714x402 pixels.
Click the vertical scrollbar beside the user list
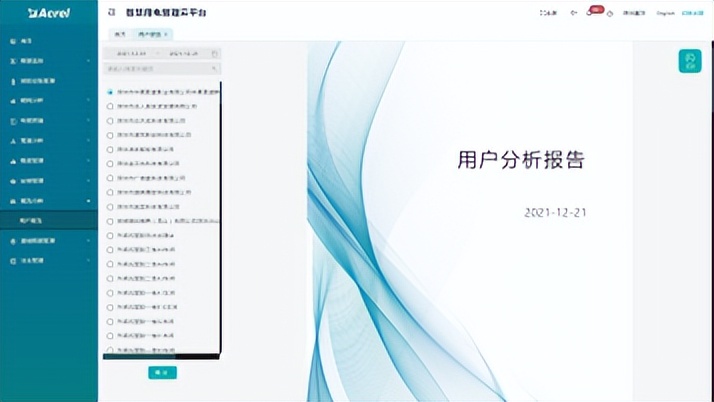coord(220,218)
